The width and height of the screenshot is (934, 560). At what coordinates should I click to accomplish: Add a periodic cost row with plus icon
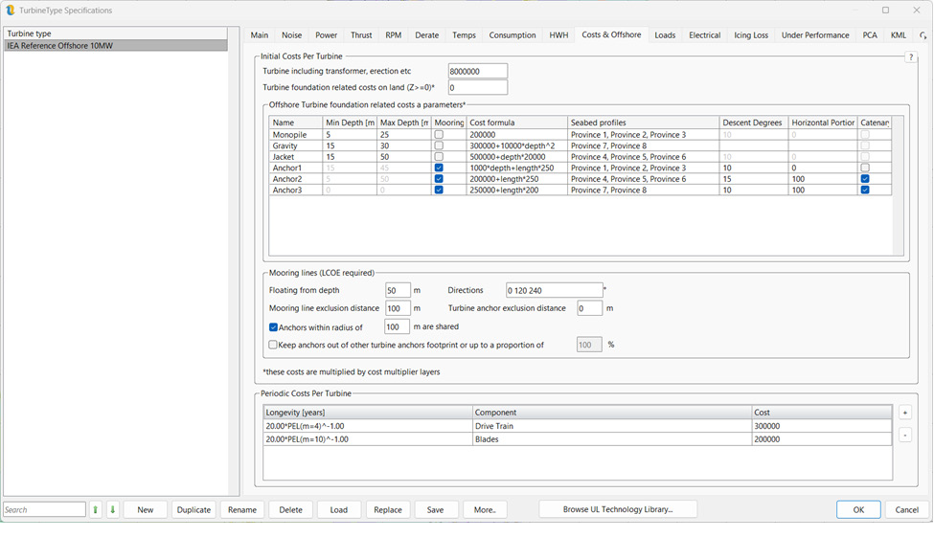pyautogui.click(x=904, y=411)
